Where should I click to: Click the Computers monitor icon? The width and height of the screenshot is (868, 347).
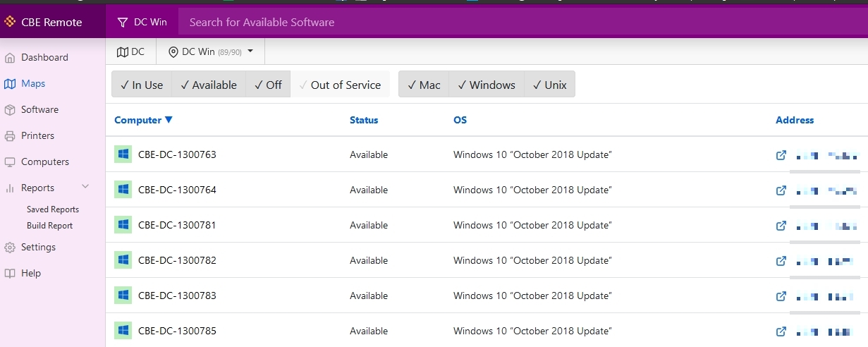[x=10, y=162]
